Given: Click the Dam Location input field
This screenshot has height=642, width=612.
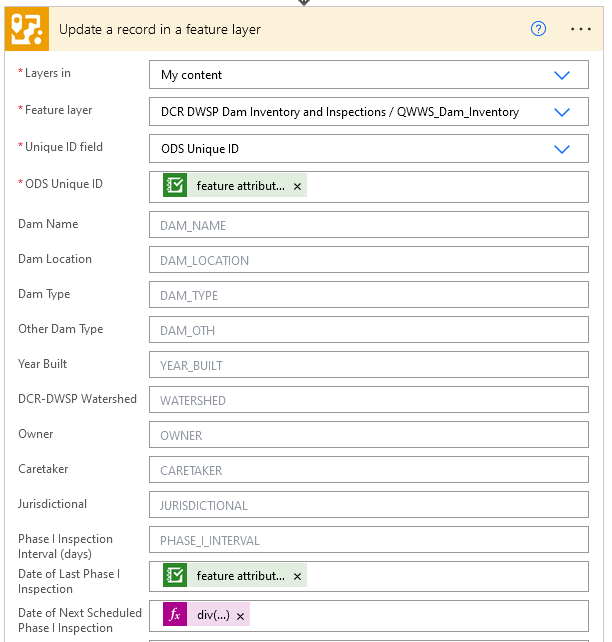Looking at the screenshot, I should [368, 260].
